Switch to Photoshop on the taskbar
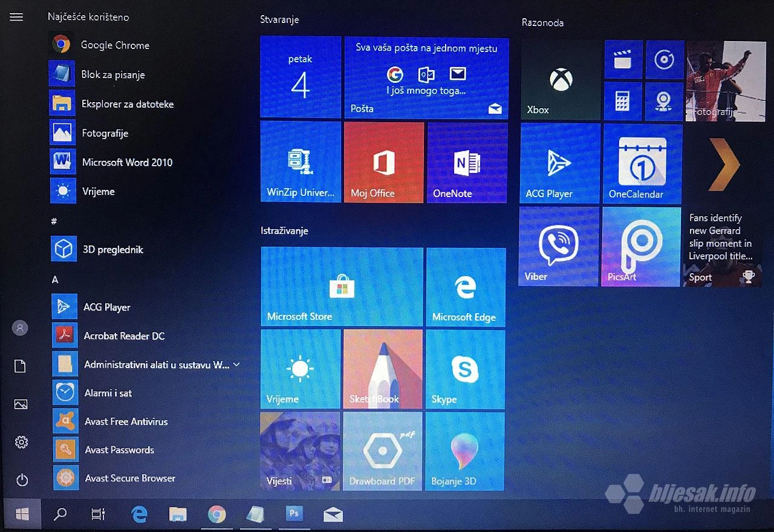Viewport: 774px width, 532px height. coord(294,514)
